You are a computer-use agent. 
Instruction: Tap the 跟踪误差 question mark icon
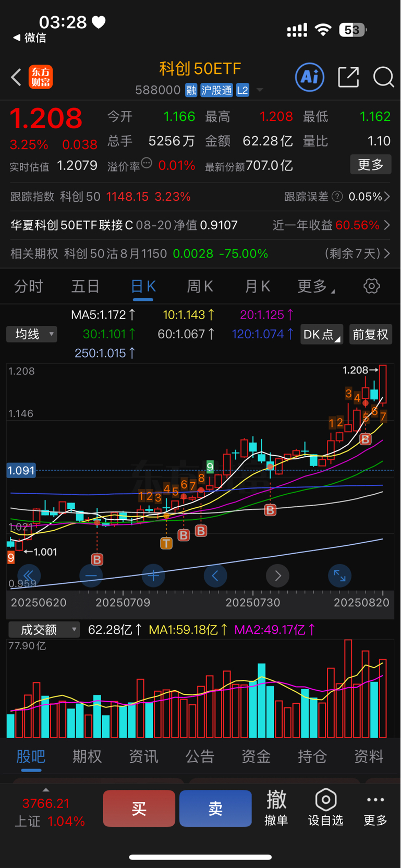coord(337,197)
